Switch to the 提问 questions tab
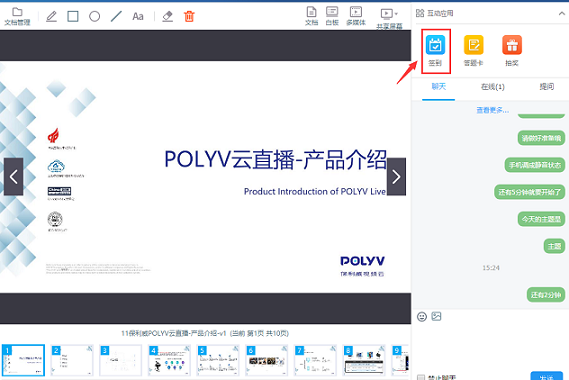Viewport: 569px width, 380px height. (x=547, y=87)
